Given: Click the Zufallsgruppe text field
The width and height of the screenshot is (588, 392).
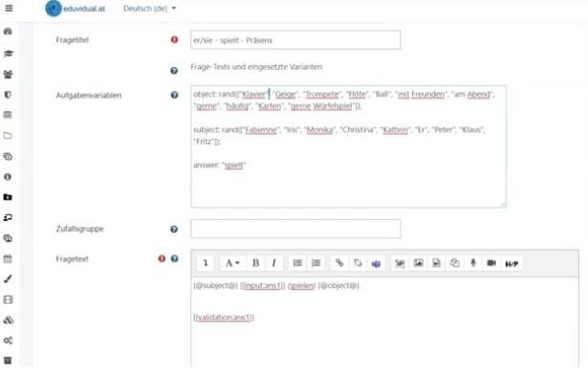Looking at the screenshot, I should [294, 229].
